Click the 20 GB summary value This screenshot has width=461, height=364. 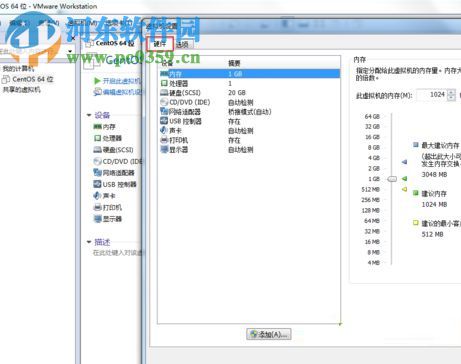point(237,93)
